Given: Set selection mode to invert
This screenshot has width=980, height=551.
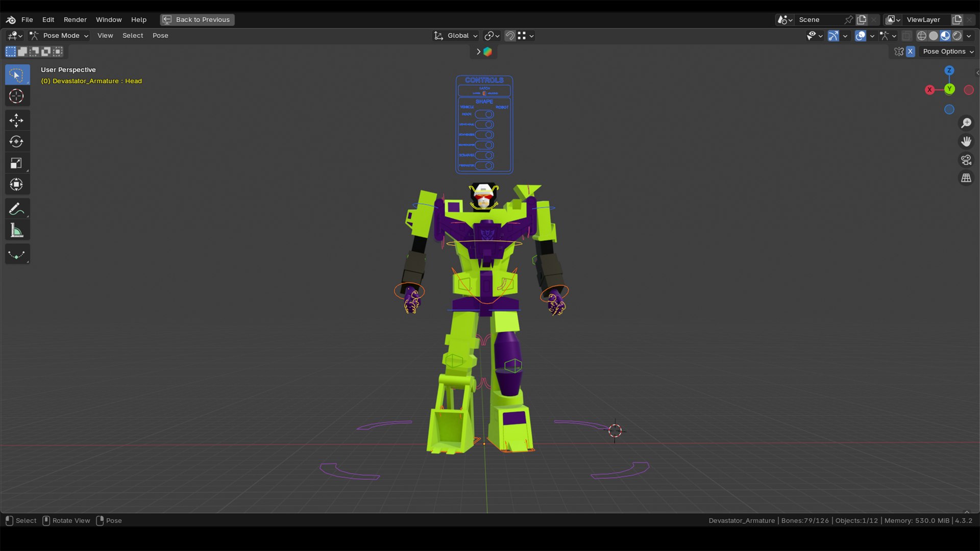Looking at the screenshot, I should tap(46, 52).
